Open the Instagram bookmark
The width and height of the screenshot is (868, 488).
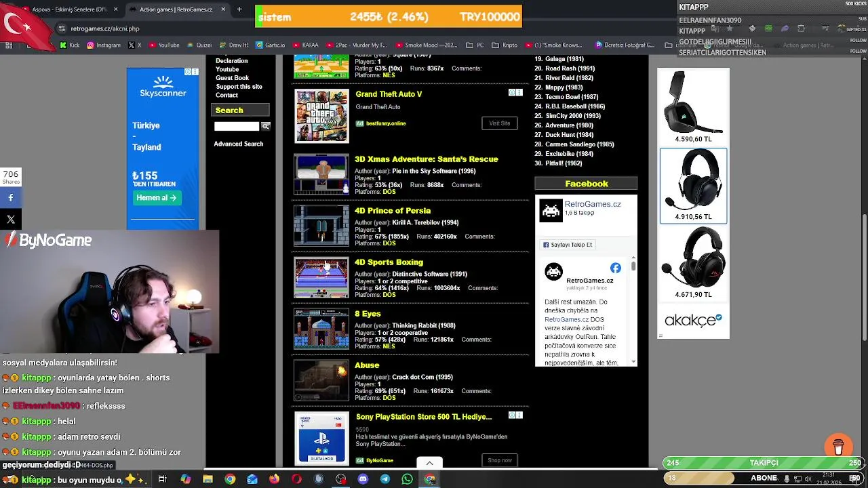103,45
